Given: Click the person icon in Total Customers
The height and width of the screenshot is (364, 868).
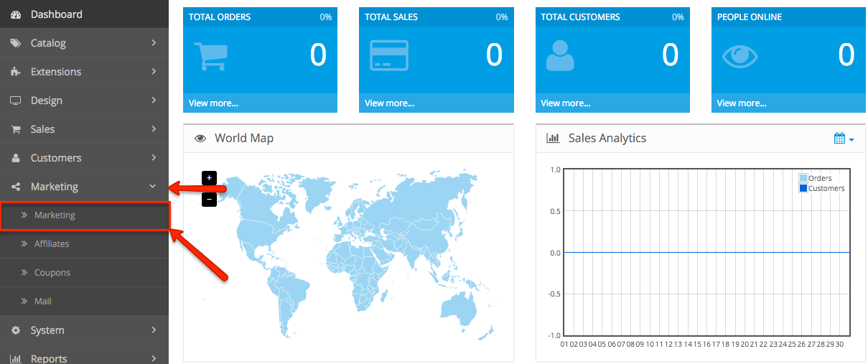Looking at the screenshot, I should point(560,55).
